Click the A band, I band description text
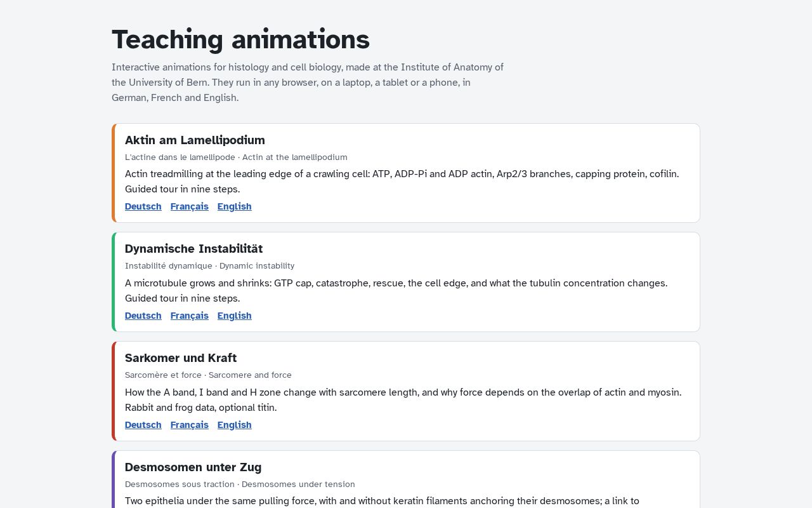The image size is (812, 508). tap(403, 400)
